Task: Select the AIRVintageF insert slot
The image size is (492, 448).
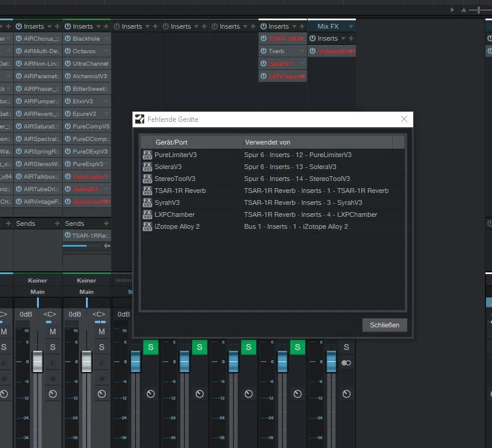Action: pyautogui.click(x=38, y=201)
